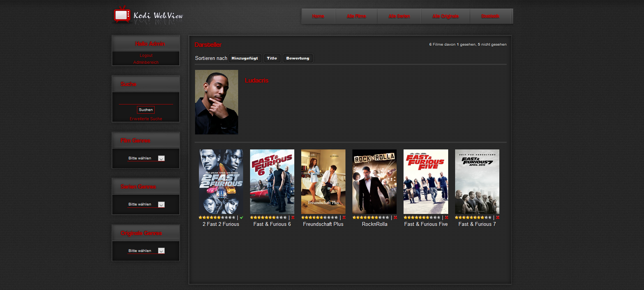Open Alle Filme in the top menu
This screenshot has width=644, height=290.
(356, 16)
